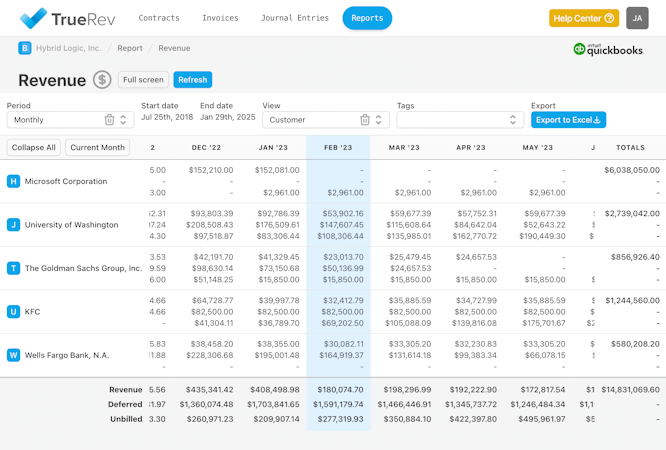Collapse All customer rows
This screenshot has width=666, height=450.
coord(34,147)
